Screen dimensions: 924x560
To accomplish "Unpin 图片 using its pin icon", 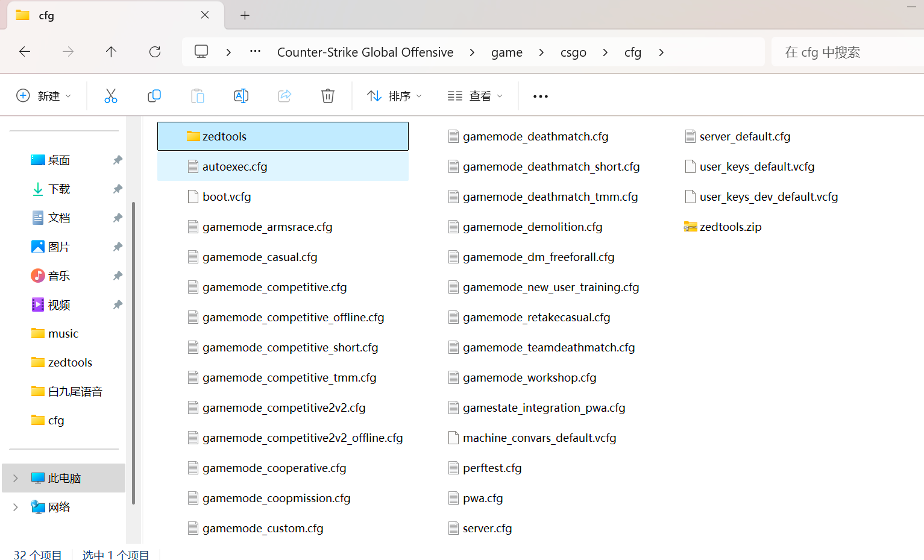I will (118, 247).
